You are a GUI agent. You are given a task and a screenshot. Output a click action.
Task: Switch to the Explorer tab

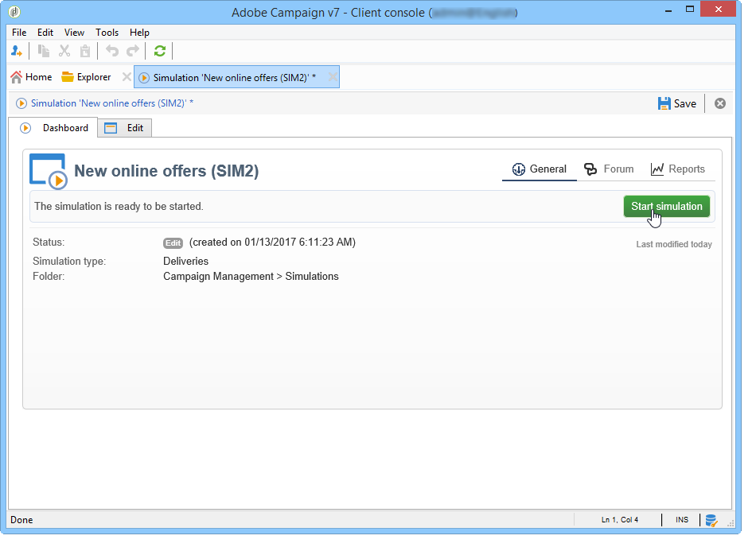tap(86, 77)
